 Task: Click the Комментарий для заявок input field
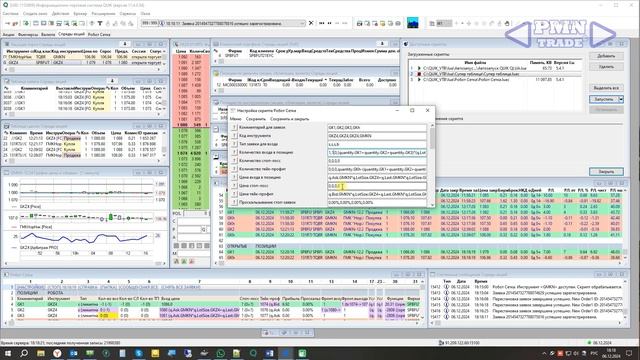pos(377,127)
